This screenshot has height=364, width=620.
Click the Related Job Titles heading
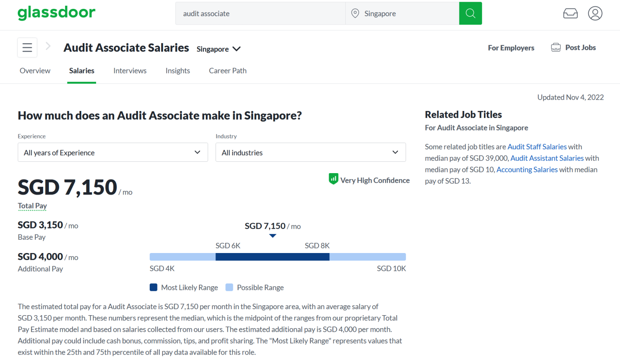(x=463, y=115)
